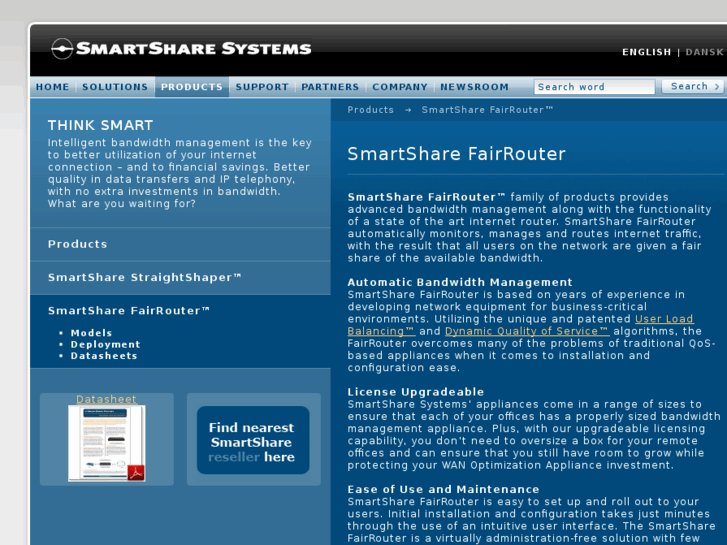Click the SmartShare FairRouter page heading
Screen dimensions: 727x545
pyautogui.click(x=457, y=154)
